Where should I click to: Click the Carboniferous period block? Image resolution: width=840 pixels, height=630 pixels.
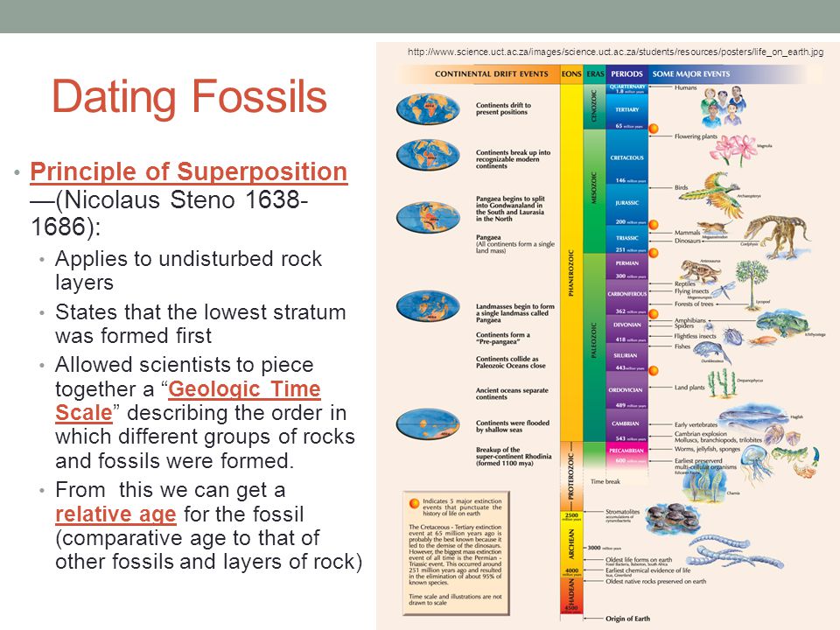coord(626,297)
